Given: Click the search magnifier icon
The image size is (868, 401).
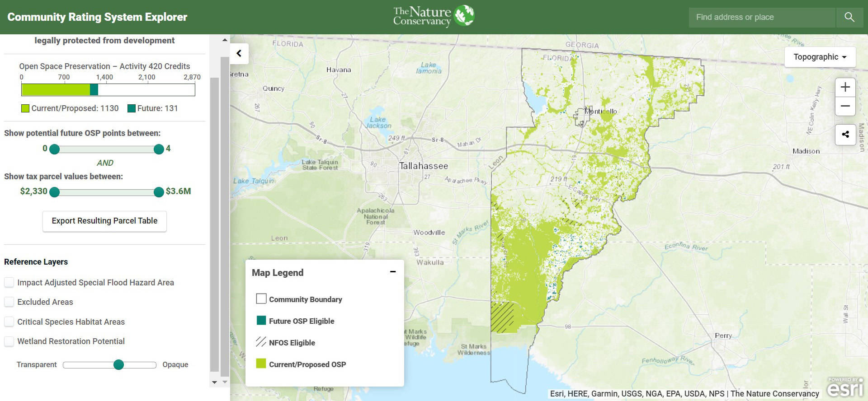Looking at the screenshot, I should (849, 17).
